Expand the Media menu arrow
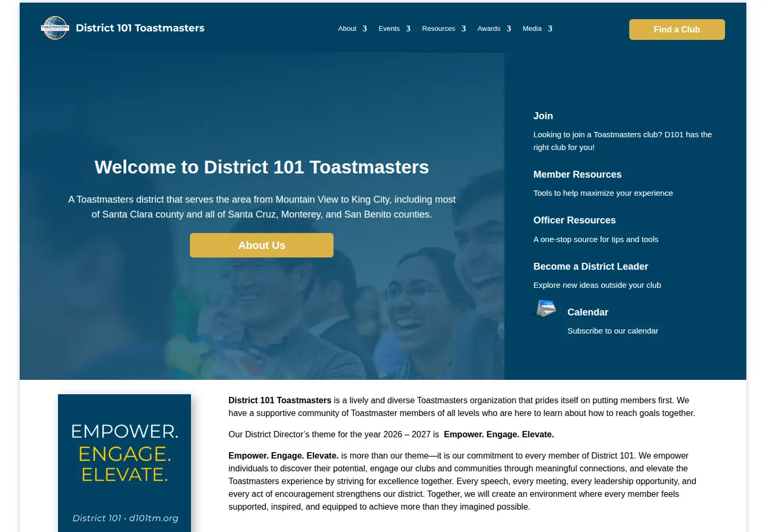The height and width of the screenshot is (532, 766). pyautogui.click(x=550, y=29)
